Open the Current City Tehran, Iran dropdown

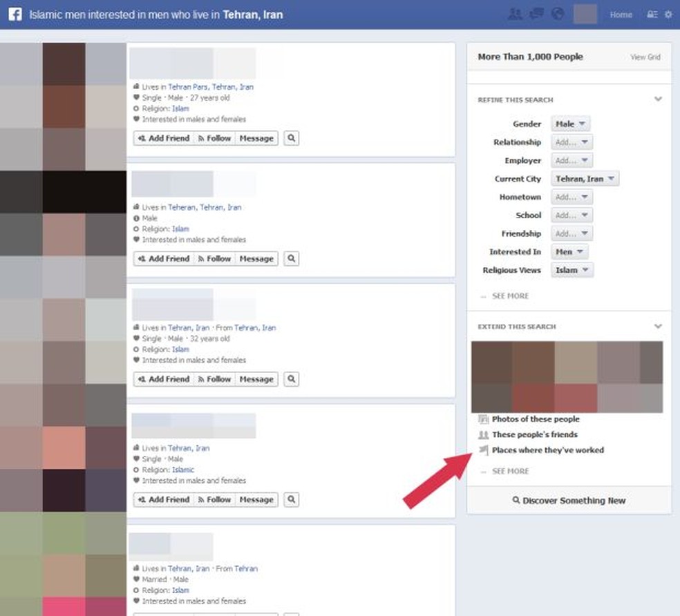point(585,178)
